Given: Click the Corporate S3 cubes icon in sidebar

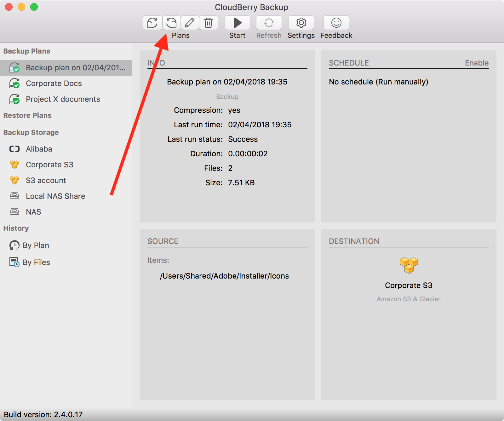Looking at the screenshot, I should [14, 164].
